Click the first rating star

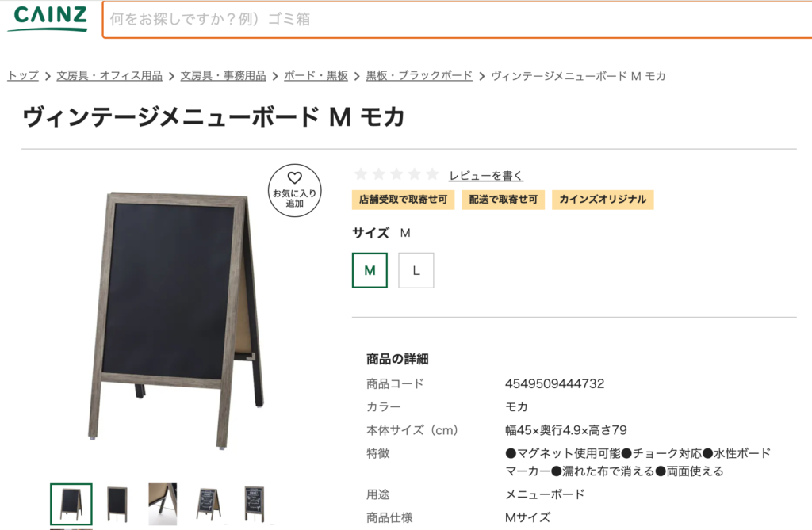pos(361,174)
